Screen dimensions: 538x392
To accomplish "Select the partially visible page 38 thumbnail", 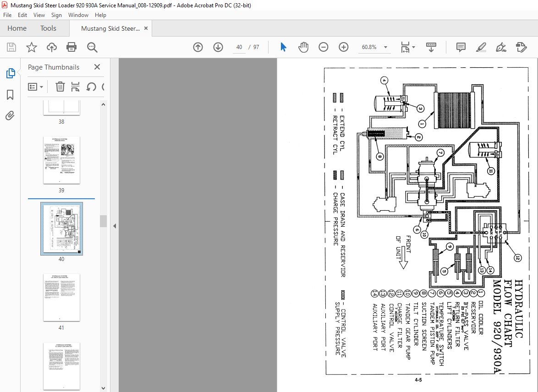I will coord(61,108).
